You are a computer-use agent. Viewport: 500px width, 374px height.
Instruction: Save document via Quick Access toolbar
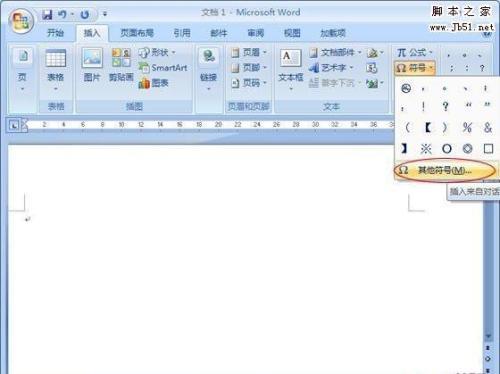click(47, 14)
